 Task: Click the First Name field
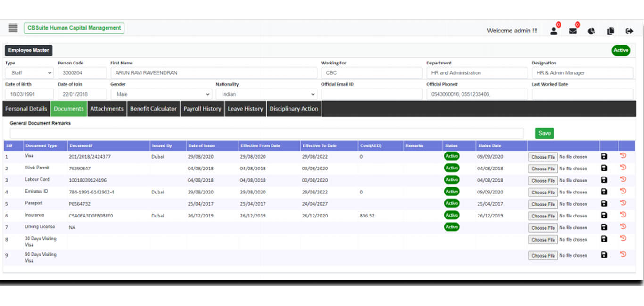click(x=214, y=73)
